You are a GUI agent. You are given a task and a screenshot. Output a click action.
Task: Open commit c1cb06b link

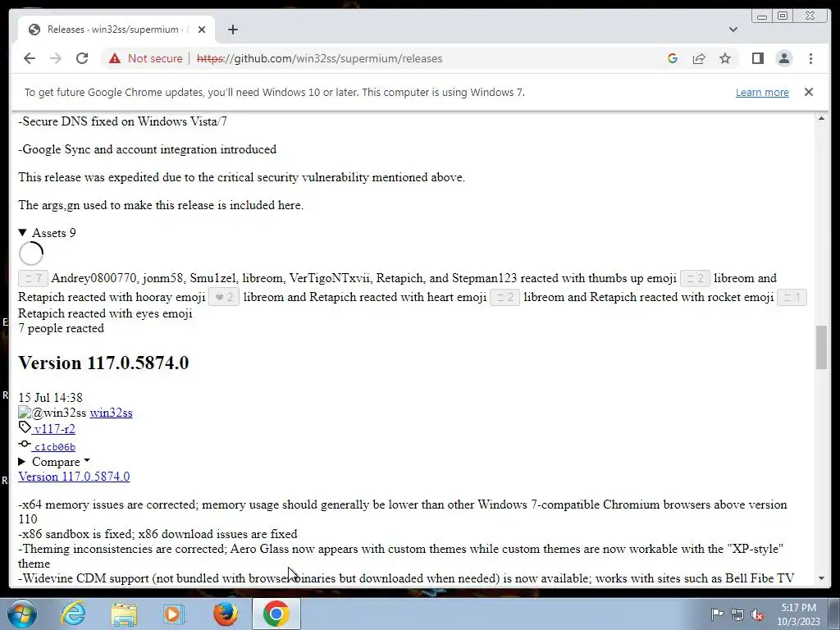53,447
